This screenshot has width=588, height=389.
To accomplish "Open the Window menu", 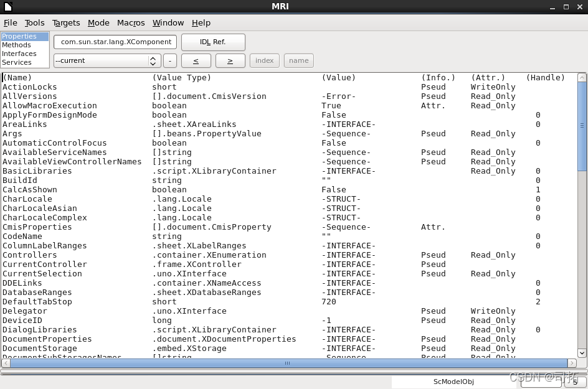I will 168,23.
